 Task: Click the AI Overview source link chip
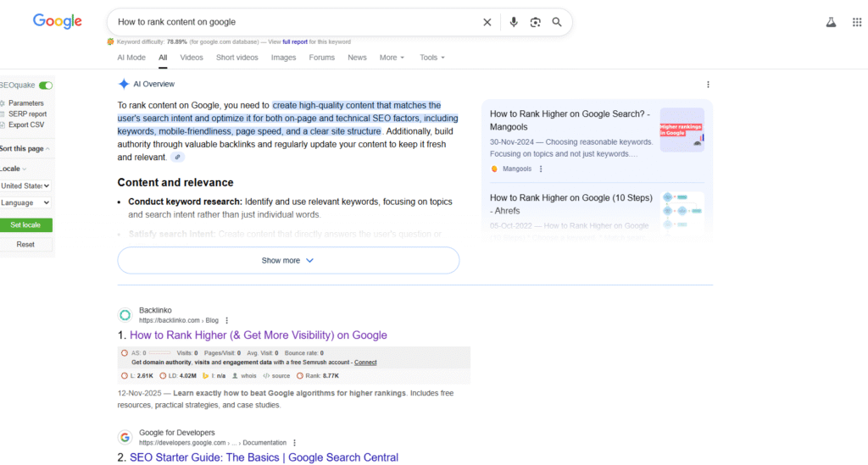(x=177, y=158)
